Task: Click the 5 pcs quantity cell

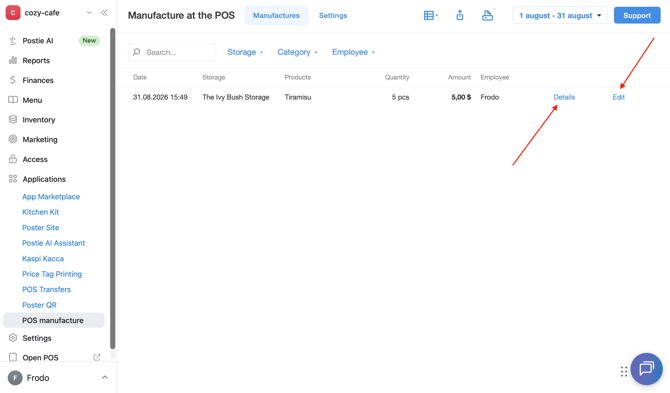Action: pos(400,97)
